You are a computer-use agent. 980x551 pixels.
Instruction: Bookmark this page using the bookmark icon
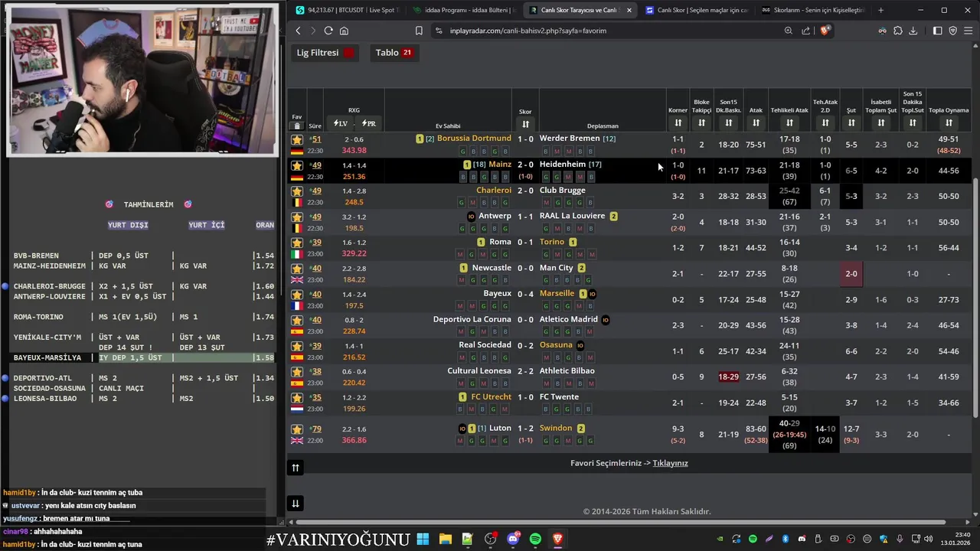click(x=419, y=31)
